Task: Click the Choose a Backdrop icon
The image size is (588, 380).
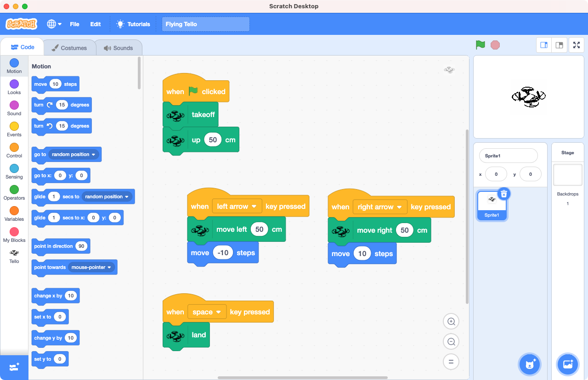Action: pyautogui.click(x=567, y=364)
